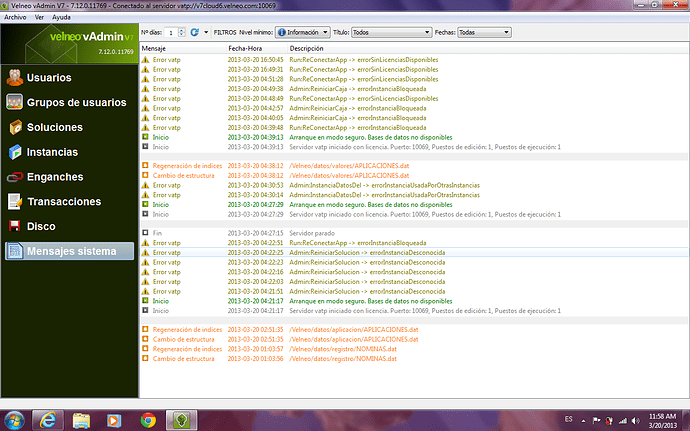Open Windows Start button
This screenshot has width=690, height=431.
click(15, 420)
